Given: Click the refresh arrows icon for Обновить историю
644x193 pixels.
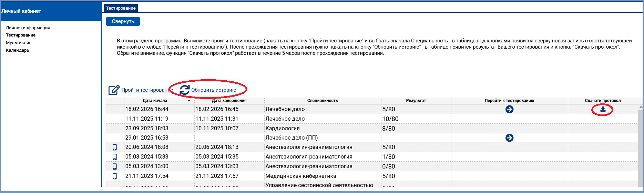Looking at the screenshot, I should coord(185,90).
